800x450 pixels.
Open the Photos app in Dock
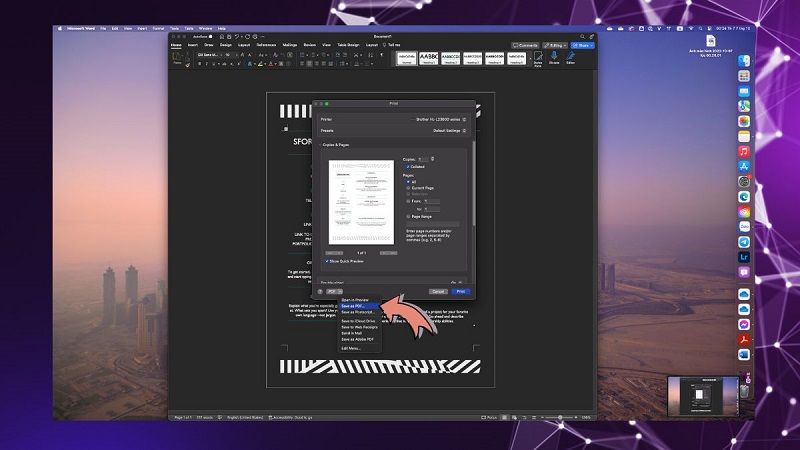(744, 121)
